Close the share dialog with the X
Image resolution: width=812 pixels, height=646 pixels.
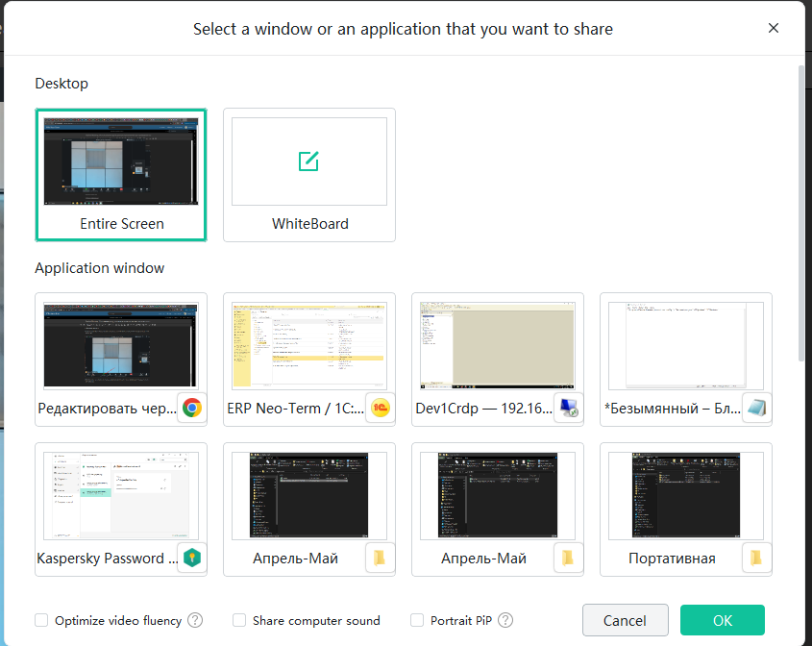774,28
